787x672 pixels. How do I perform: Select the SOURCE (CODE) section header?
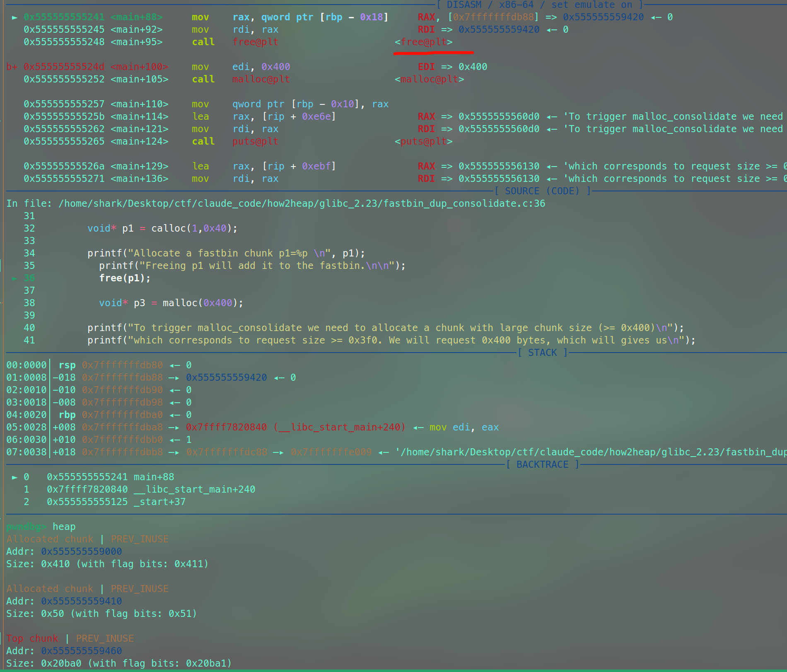coord(542,191)
